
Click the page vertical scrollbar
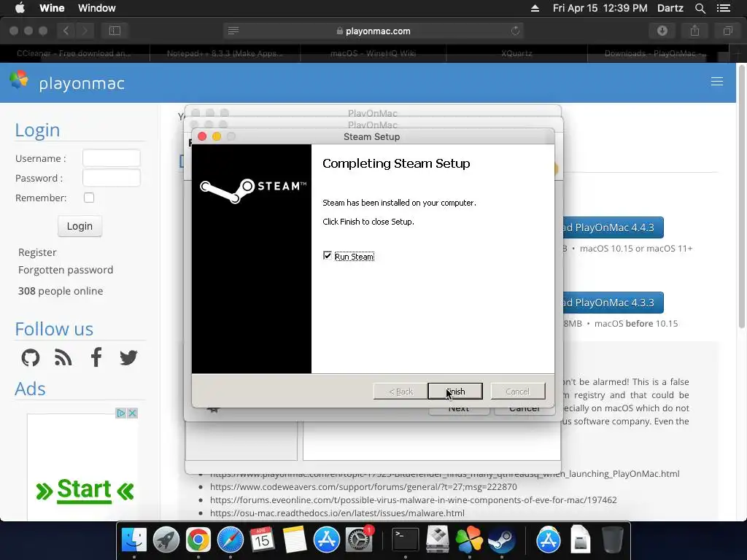(742, 198)
